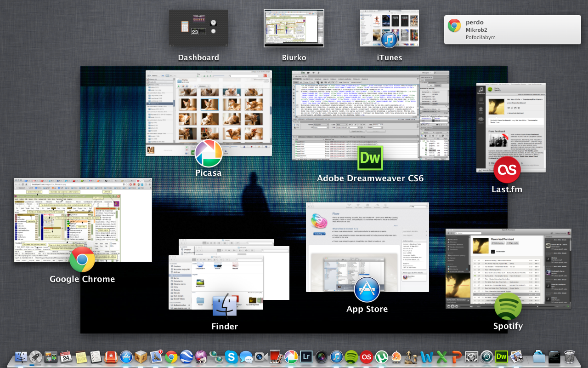The height and width of the screenshot is (368, 588).
Task: Launch Wunderlist red star icon
Action: 111,356
